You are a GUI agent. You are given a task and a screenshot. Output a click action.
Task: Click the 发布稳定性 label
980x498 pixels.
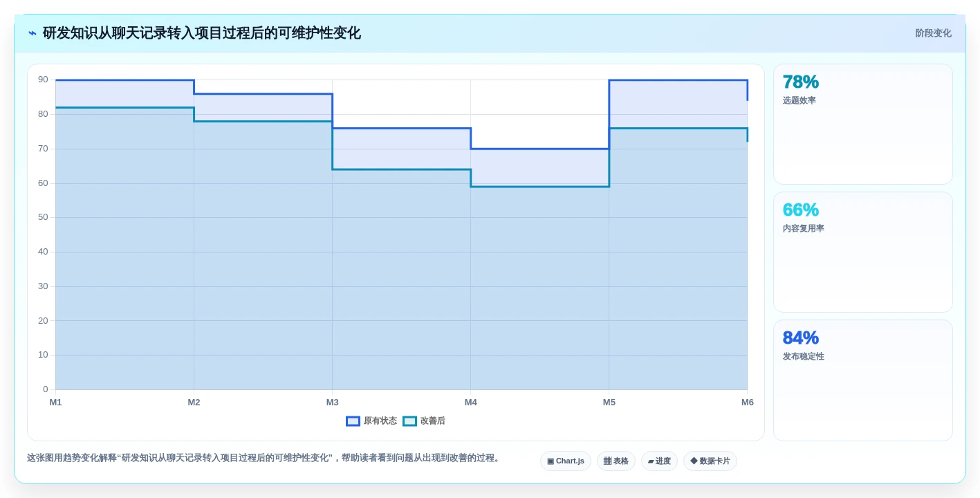[804, 357]
